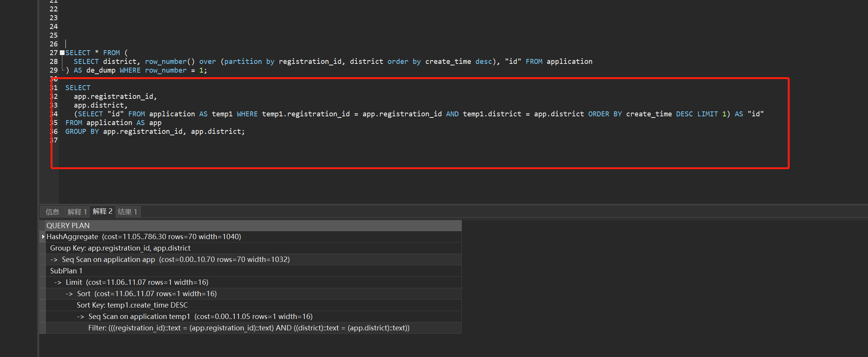Select the Sort Key temp1.create_time DESC row

(x=253, y=305)
